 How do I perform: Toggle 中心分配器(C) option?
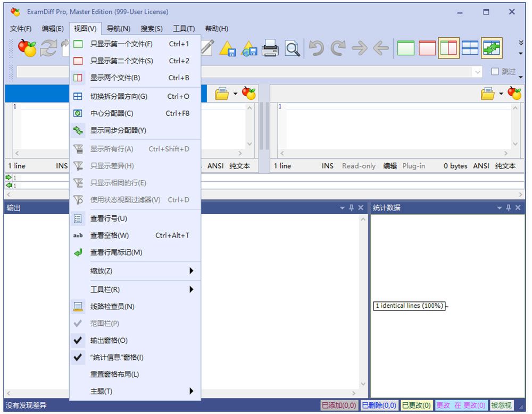click(x=135, y=113)
